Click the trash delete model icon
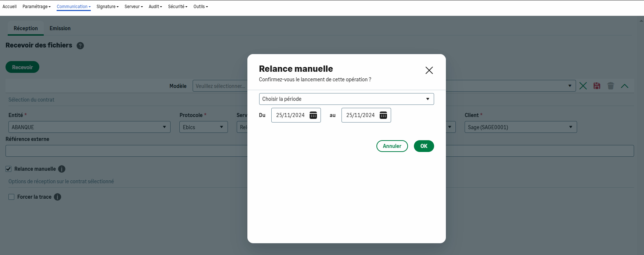The height and width of the screenshot is (255, 644). click(611, 86)
